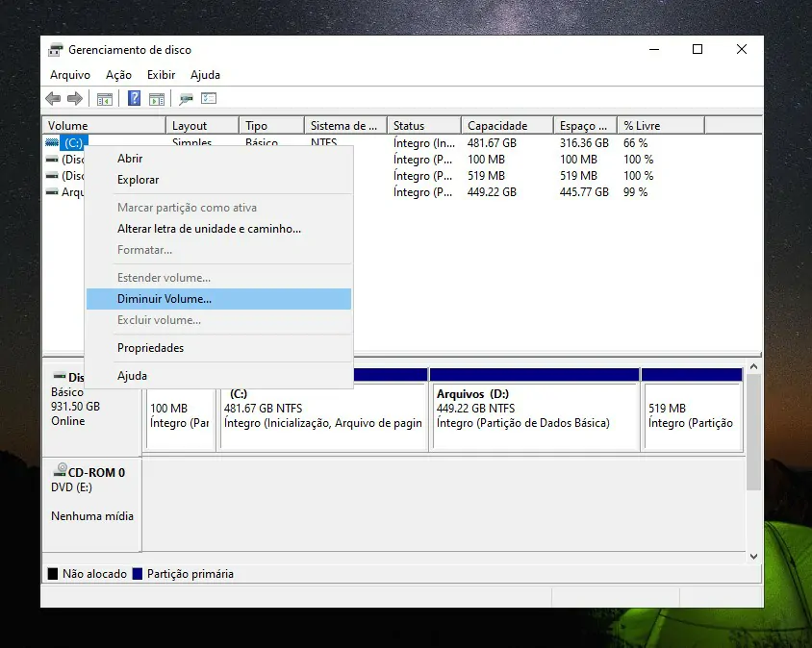The image size is (812, 648).
Task: Choose Abrir from the context menu
Action: point(219,159)
